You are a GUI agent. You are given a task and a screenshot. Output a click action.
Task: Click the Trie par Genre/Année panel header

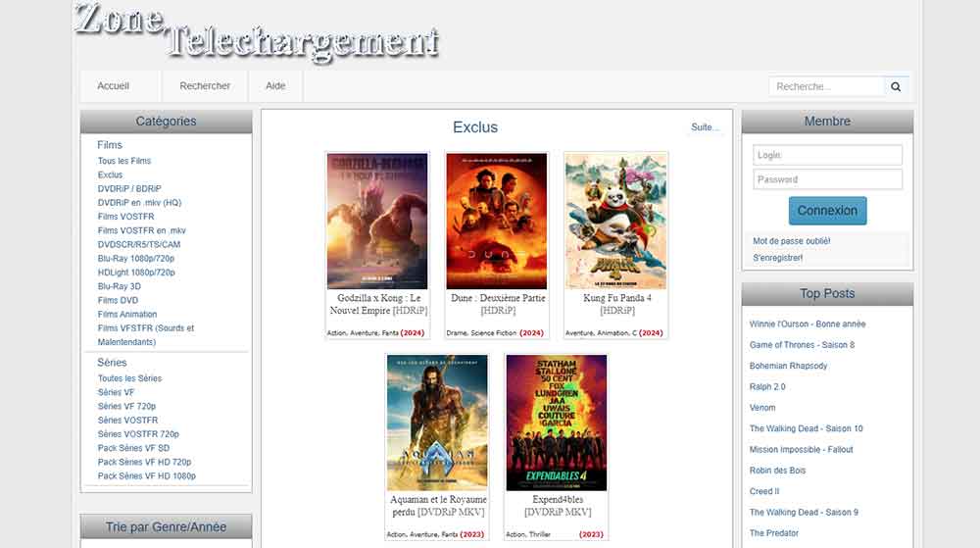click(167, 527)
